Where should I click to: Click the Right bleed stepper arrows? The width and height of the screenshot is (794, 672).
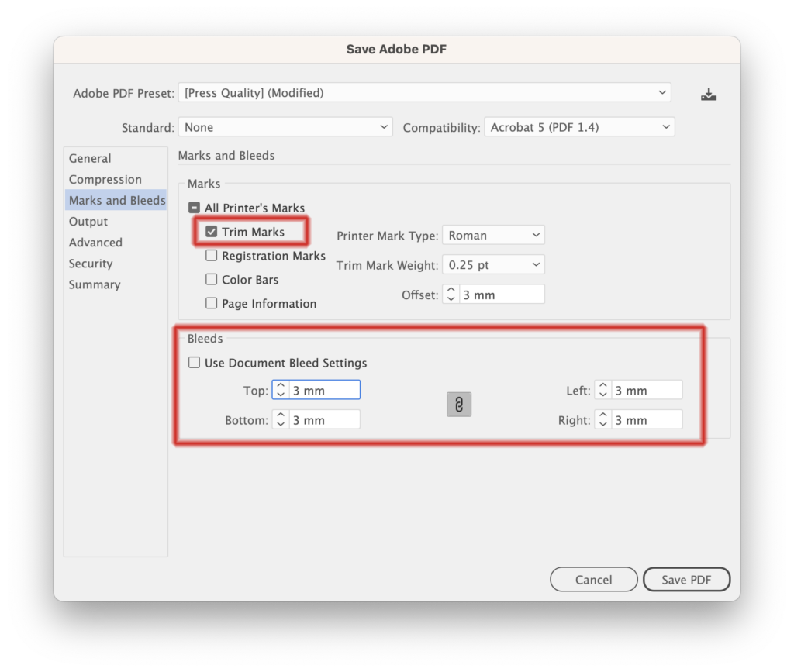pyautogui.click(x=602, y=419)
